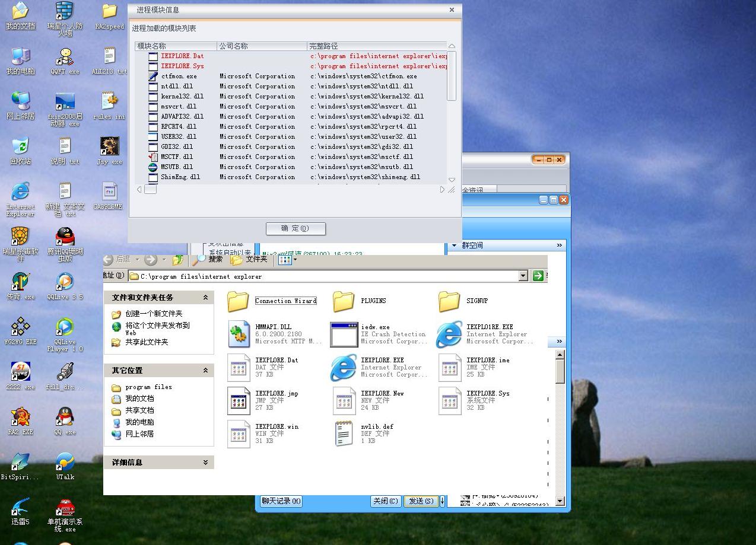Viewport: 756px width, 545px height.
Task: Click the address bar path field
Action: pyautogui.click(x=326, y=276)
